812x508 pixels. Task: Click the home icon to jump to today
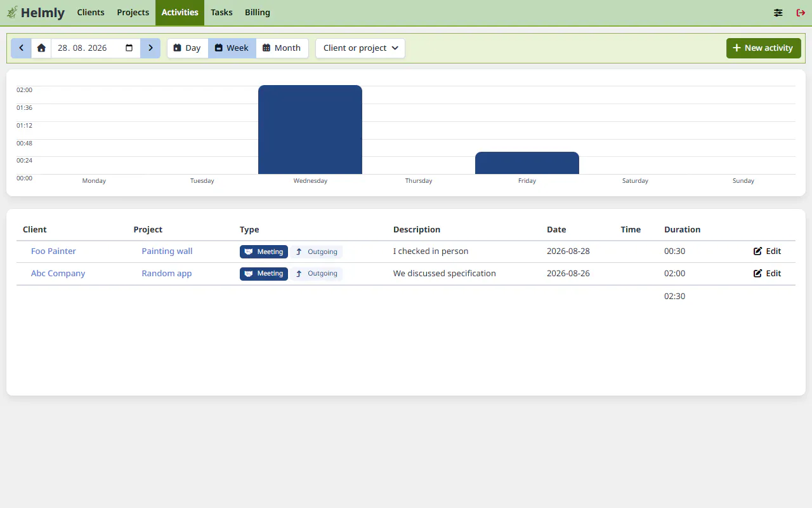click(41, 48)
